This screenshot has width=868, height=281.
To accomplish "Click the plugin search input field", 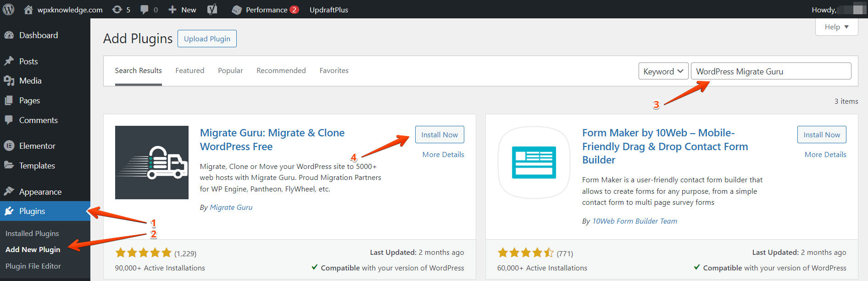I will (771, 71).
